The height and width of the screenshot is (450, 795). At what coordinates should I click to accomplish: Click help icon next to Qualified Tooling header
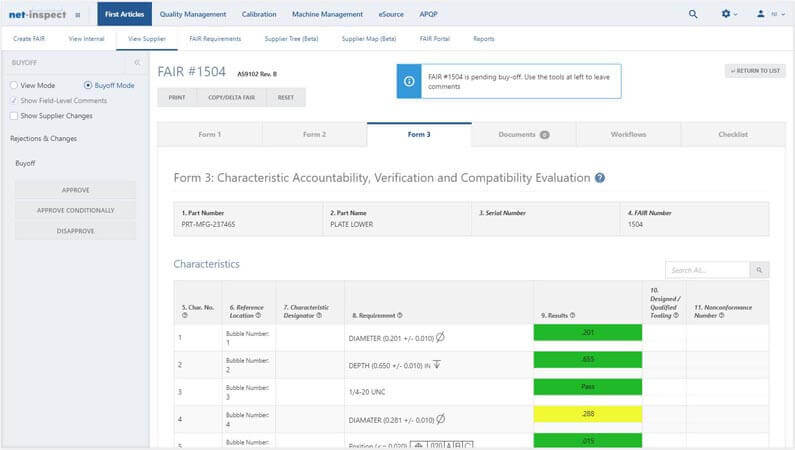[676, 315]
